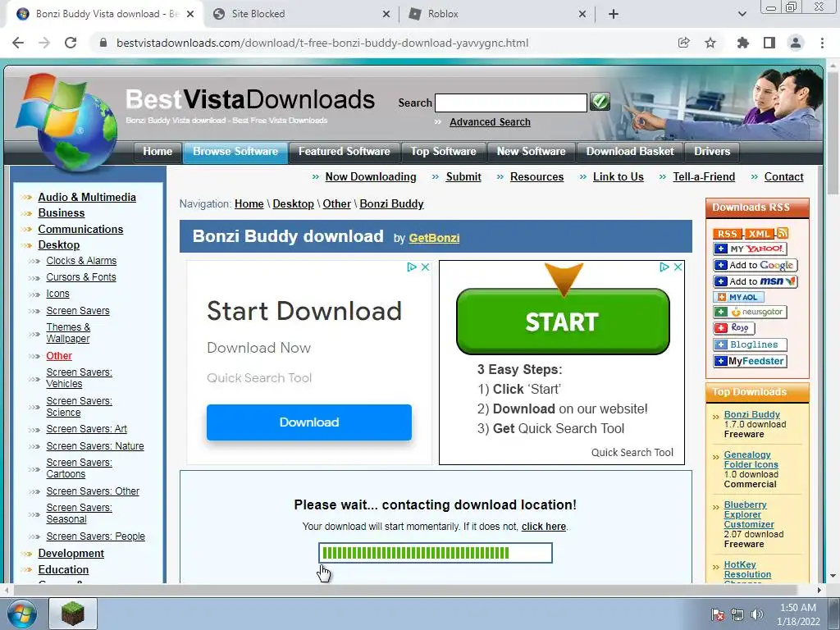Open the Extensions puzzle icon

(x=743, y=43)
